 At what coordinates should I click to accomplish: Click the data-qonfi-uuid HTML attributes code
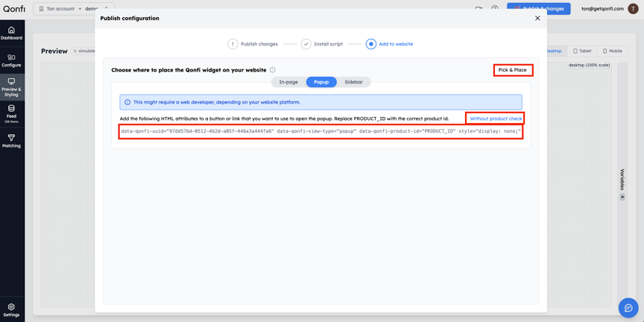pyautogui.click(x=321, y=132)
